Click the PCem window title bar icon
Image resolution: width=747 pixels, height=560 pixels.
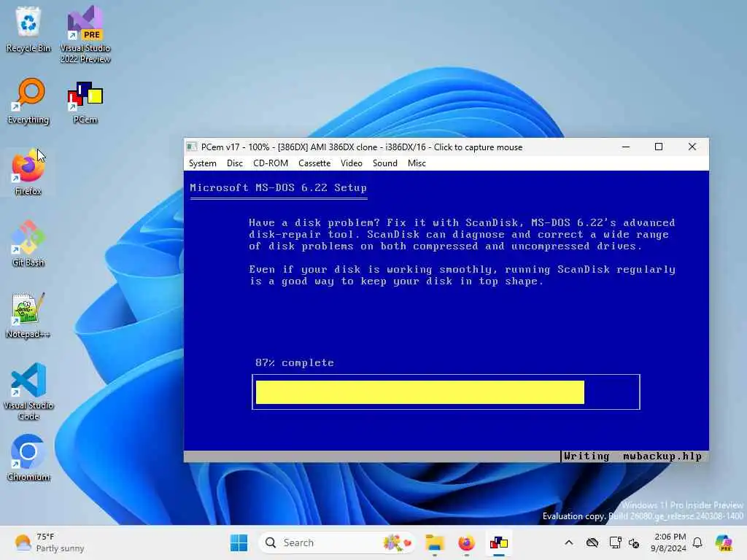tap(192, 147)
